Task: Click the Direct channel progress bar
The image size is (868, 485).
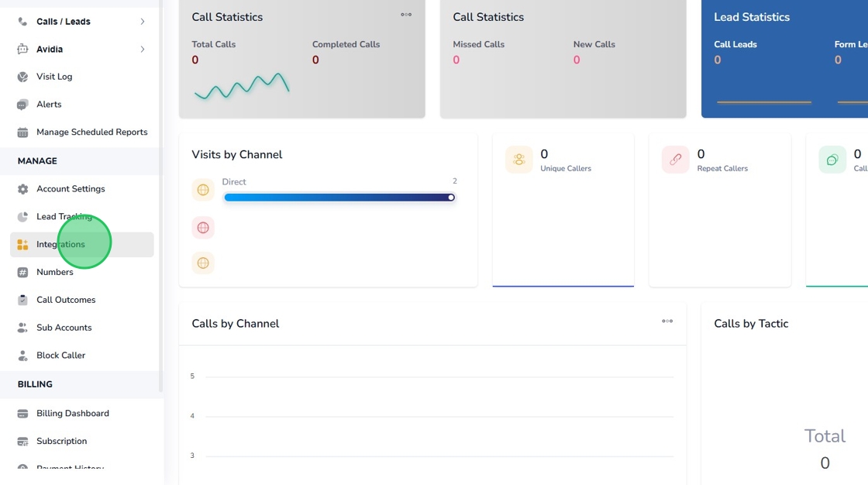Action: 339,198
